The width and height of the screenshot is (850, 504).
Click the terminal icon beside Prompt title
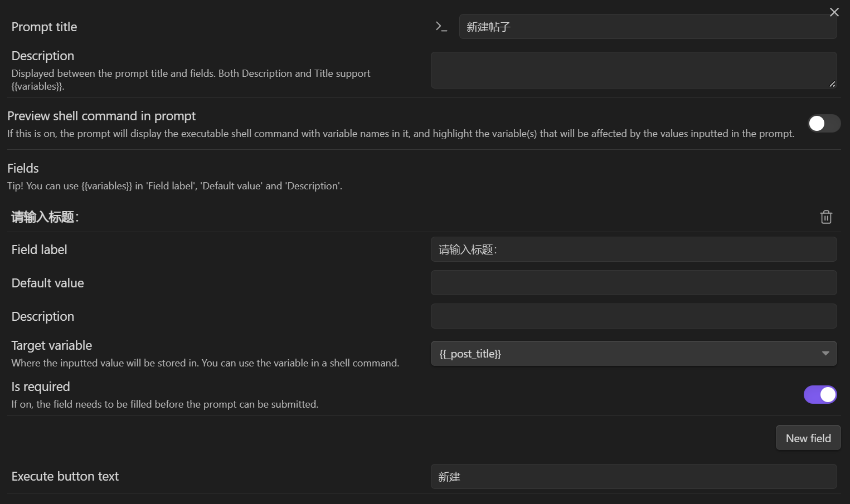(x=441, y=27)
